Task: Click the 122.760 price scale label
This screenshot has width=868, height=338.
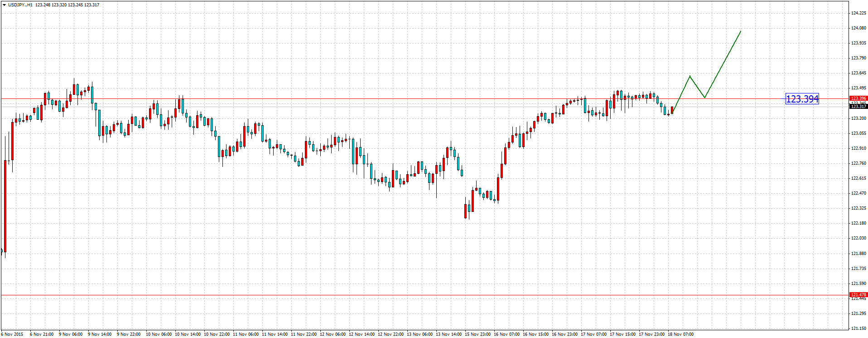Action: [858, 163]
